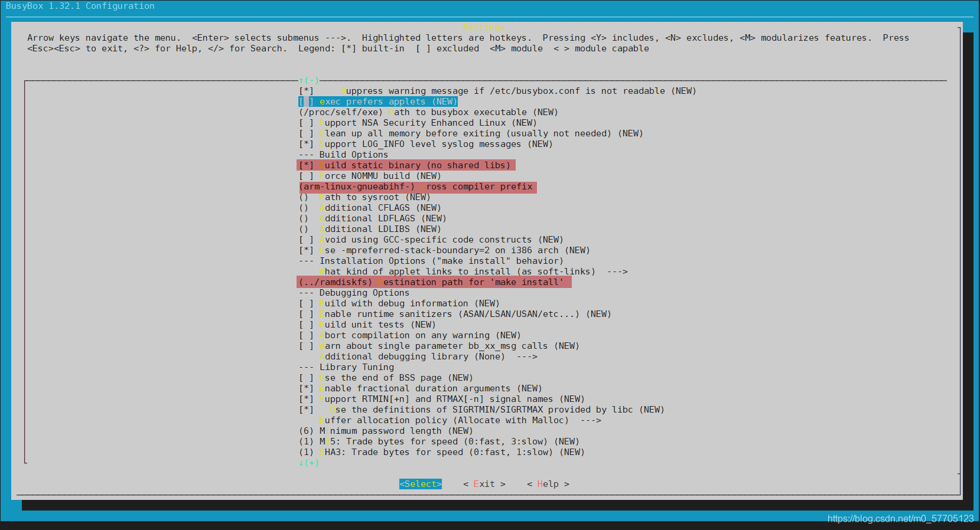
Task: Edit 'Path to sysroot' value
Action: click(x=364, y=197)
